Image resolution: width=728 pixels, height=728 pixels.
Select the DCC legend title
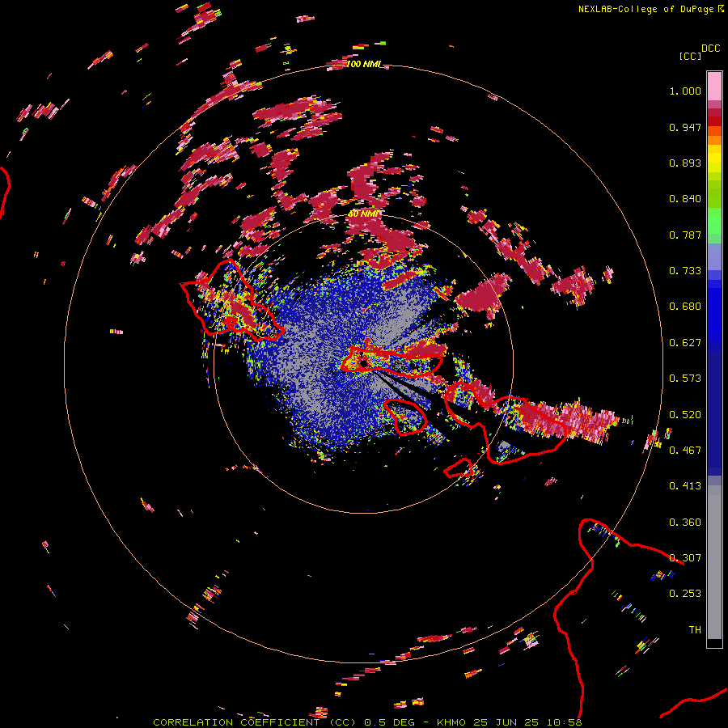tap(710, 49)
